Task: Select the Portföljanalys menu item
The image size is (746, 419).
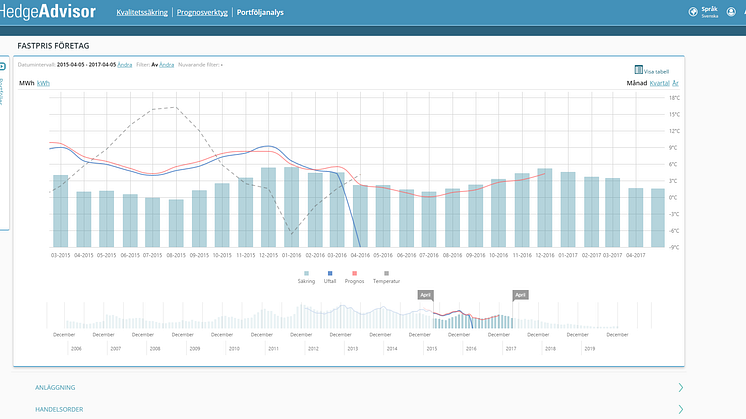Action: pyautogui.click(x=260, y=12)
